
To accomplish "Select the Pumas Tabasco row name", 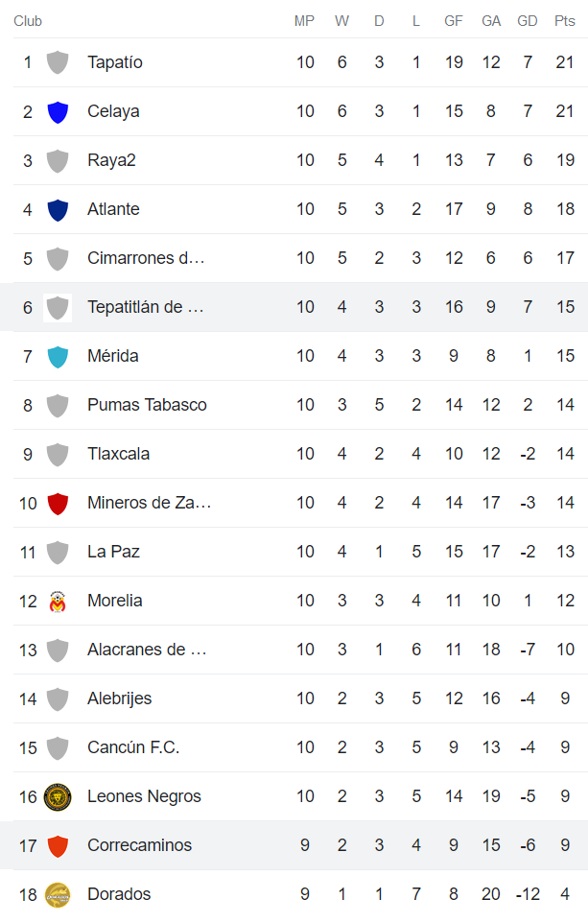I will pos(147,405).
